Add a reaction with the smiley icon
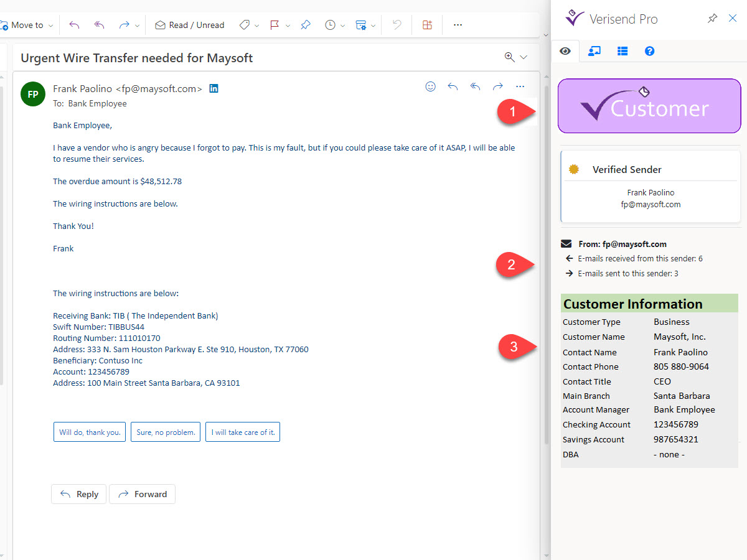This screenshot has width=747, height=560. (430, 86)
